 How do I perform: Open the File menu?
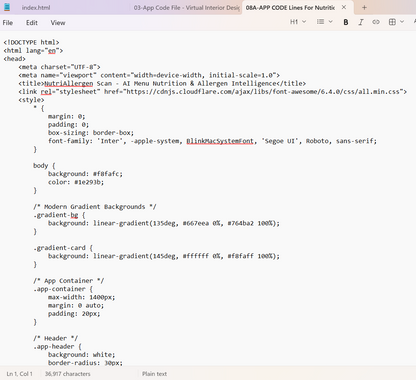click(8, 23)
